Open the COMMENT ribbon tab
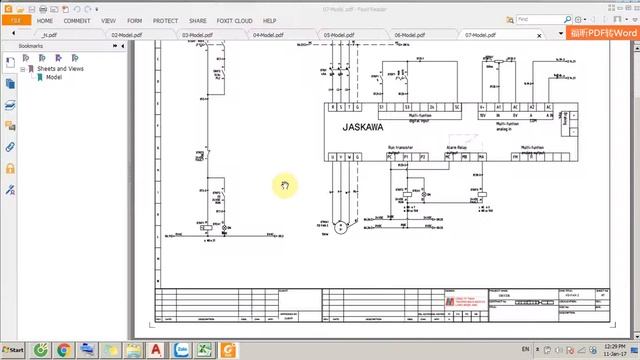Viewport: 640px width, 360px height. pos(77,20)
